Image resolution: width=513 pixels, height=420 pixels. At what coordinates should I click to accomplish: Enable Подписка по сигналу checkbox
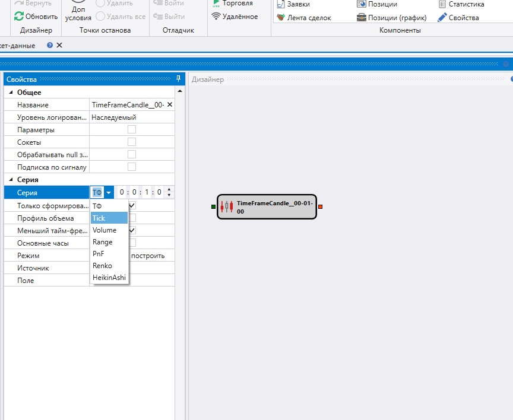pyautogui.click(x=132, y=167)
